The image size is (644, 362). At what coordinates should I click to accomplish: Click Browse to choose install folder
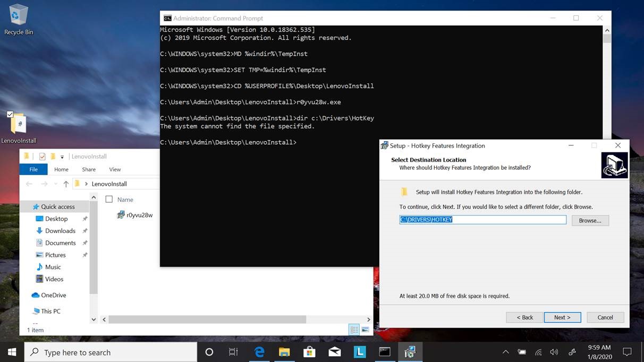click(x=590, y=220)
